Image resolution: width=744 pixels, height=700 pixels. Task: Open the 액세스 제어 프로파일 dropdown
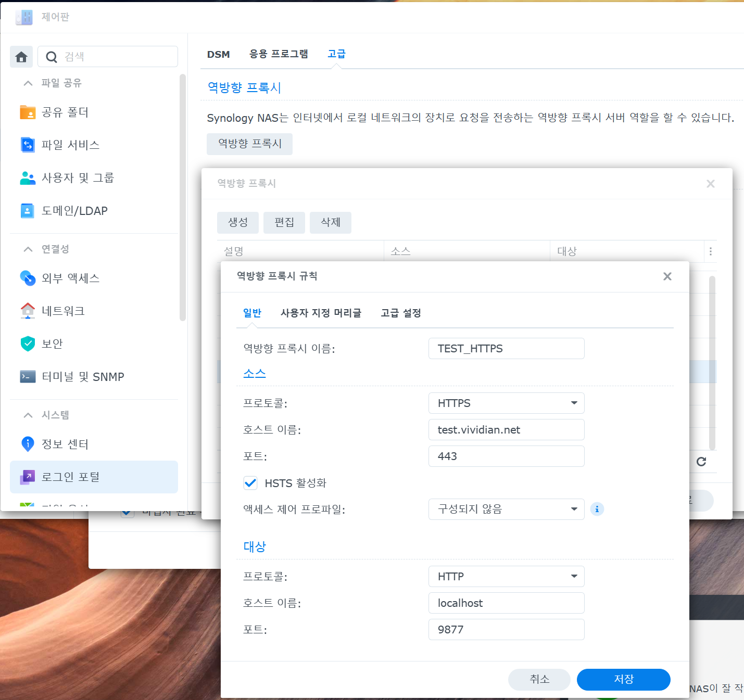(506, 509)
